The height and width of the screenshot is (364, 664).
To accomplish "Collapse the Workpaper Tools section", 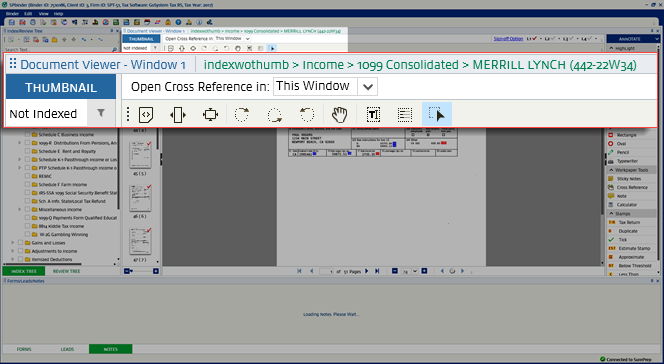I will click(611, 170).
